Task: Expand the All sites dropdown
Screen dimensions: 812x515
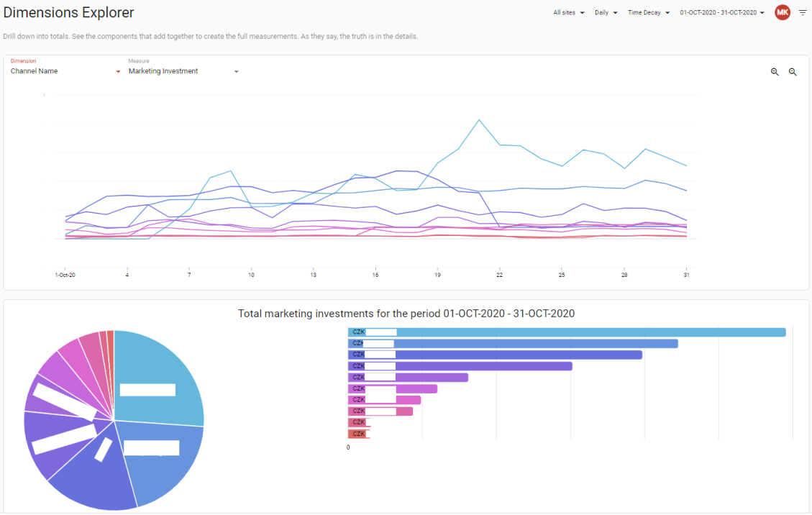Action: (569, 12)
